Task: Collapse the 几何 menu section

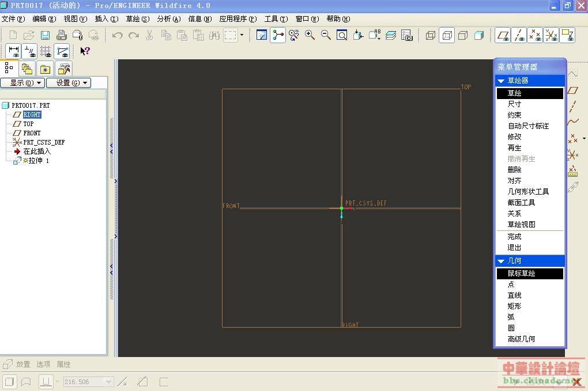Action: pos(501,261)
